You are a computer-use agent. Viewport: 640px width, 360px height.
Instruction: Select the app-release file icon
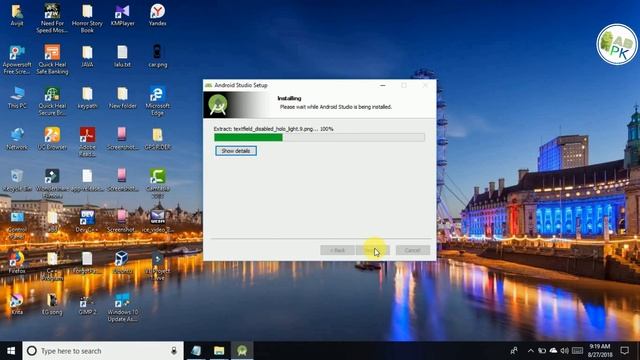[87, 180]
